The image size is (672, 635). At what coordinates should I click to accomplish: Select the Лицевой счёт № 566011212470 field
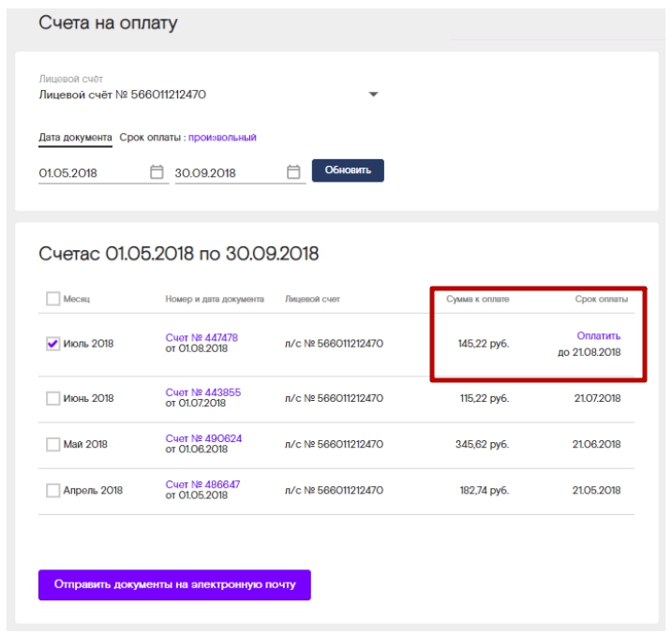(187, 95)
